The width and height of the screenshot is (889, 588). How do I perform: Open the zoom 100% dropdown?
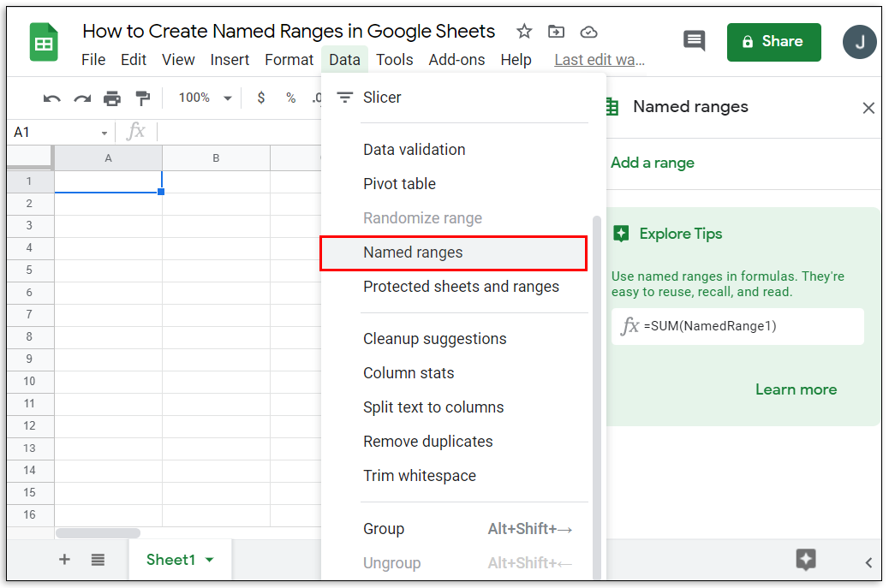tap(206, 98)
